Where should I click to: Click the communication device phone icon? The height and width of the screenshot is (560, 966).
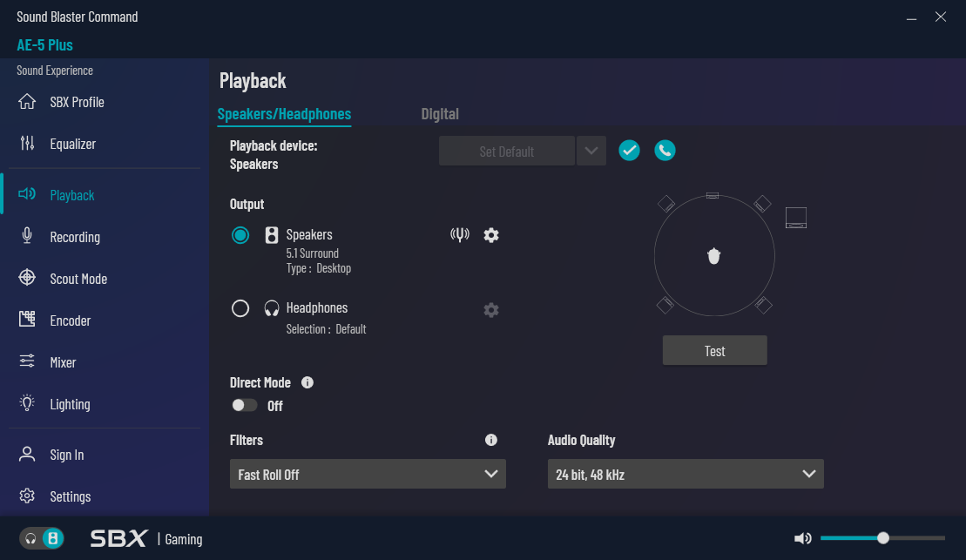[x=665, y=151]
